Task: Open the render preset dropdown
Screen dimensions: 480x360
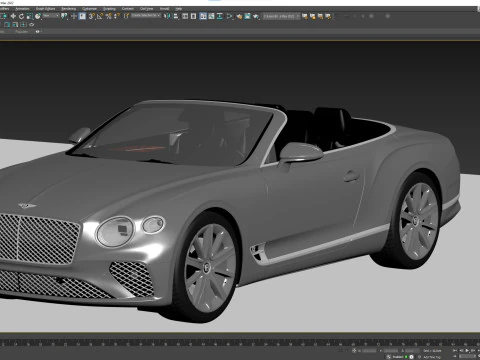Action: click(x=281, y=16)
